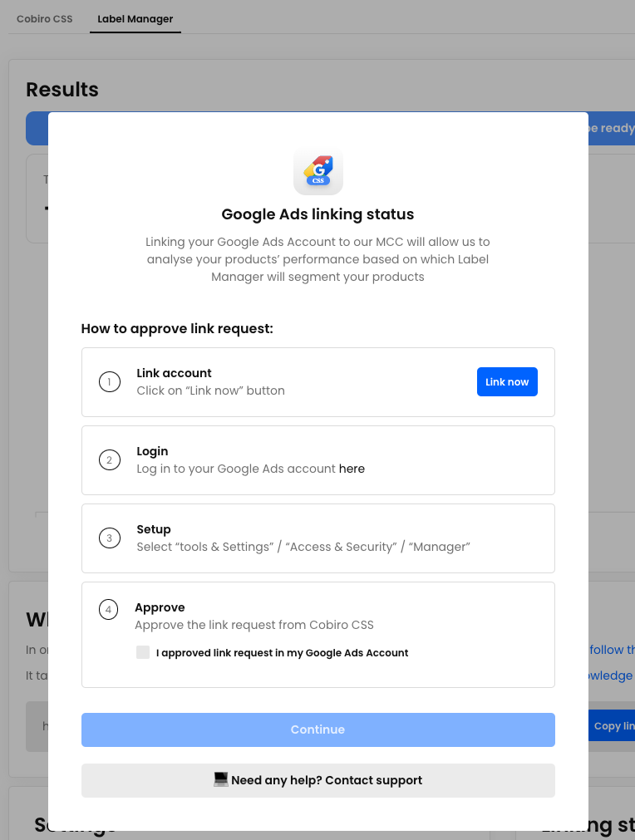Click the Google Ads linking status heading
The height and width of the screenshot is (840, 635).
tap(317, 214)
